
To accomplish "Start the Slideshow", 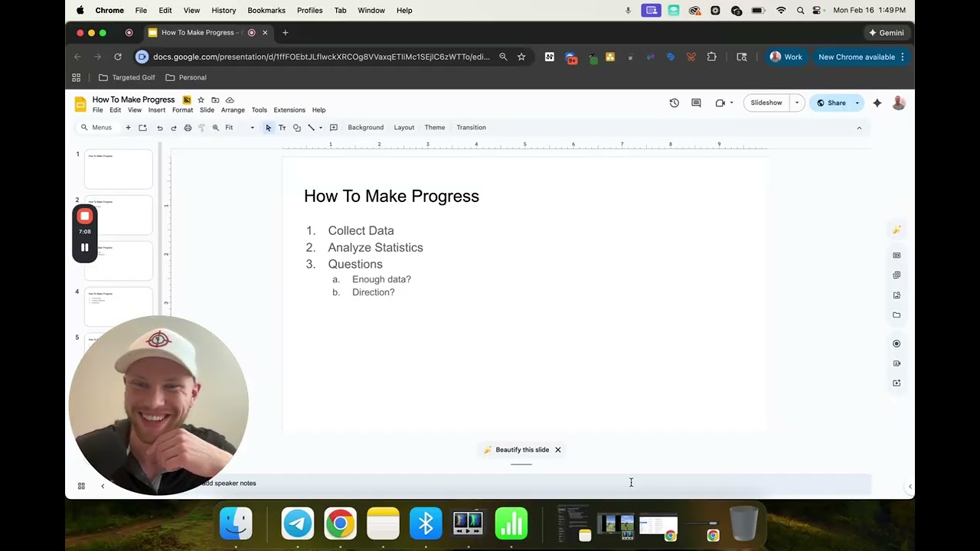I will click(x=766, y=103).
